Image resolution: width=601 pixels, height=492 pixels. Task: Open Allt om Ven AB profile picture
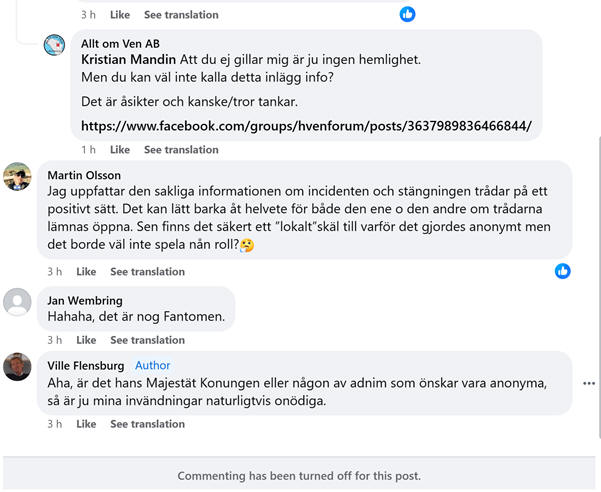[54, 45]
